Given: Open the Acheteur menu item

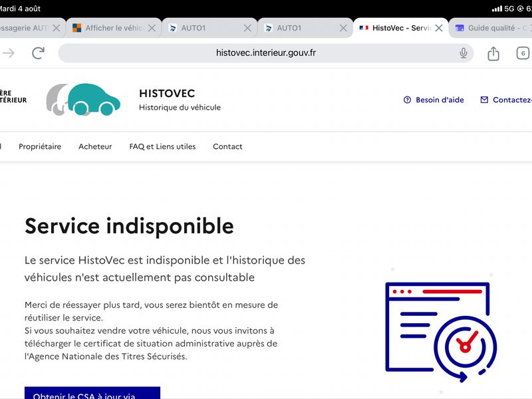Looking at the screenshot, I should pyautogui.click(x=95, y=146).
